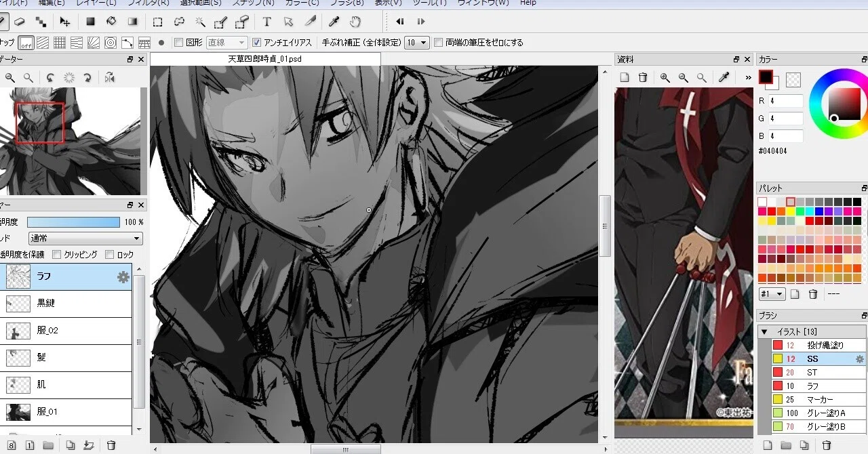The height and width of the screenshot is (454, 868).
Task: Select the rectangular Selection tool
Action: (157, 22)
